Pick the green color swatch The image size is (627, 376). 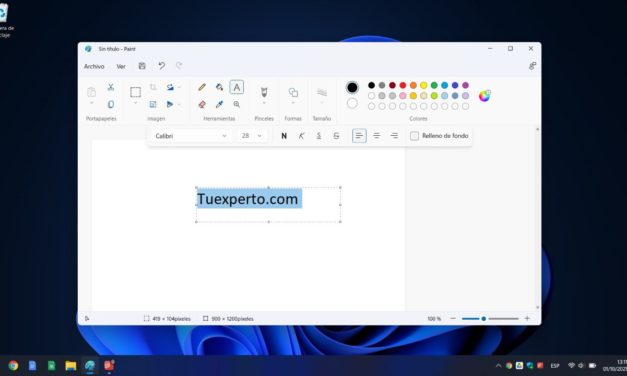pos(434,85)
